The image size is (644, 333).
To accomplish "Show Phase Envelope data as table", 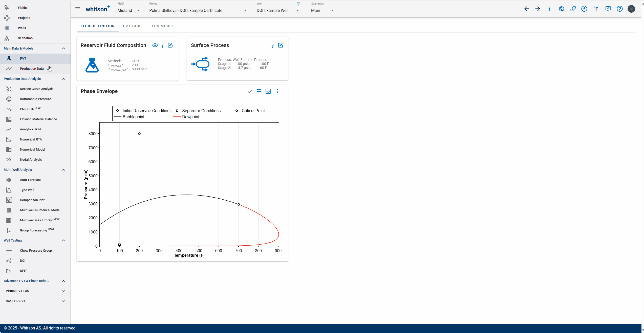I will coord(259,91).
